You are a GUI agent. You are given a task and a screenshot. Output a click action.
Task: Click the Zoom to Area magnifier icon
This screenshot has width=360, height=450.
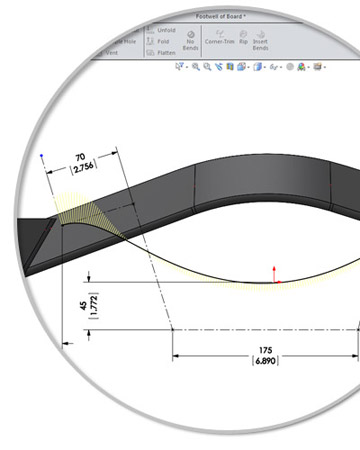tap(207, 67)
